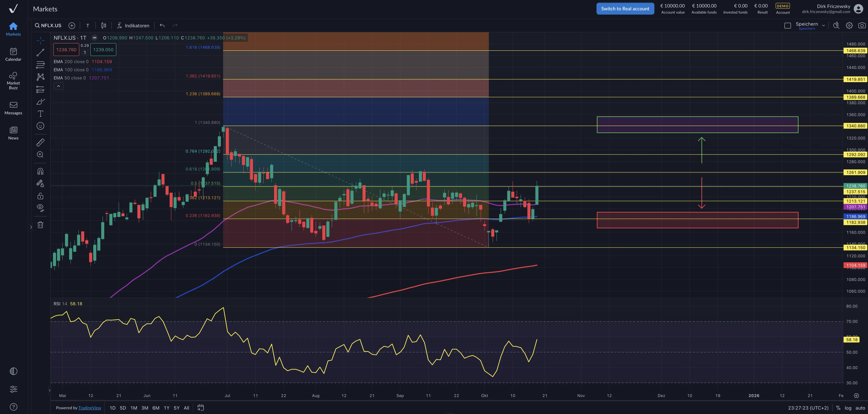Click the NFLX.US symbol search field
This screenshot has height=414, width=868.
point(48,26)
